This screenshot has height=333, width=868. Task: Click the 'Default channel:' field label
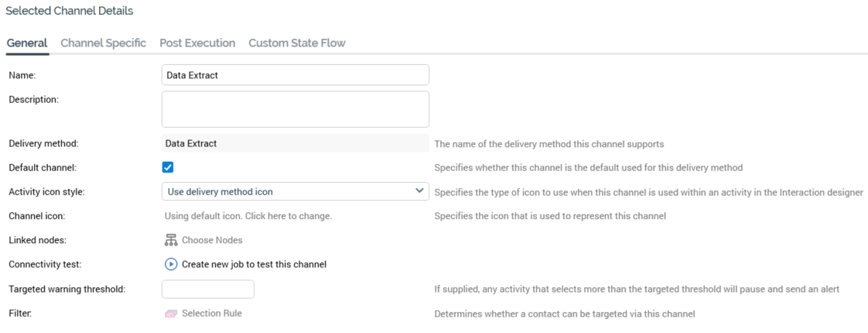click(41, 167)
